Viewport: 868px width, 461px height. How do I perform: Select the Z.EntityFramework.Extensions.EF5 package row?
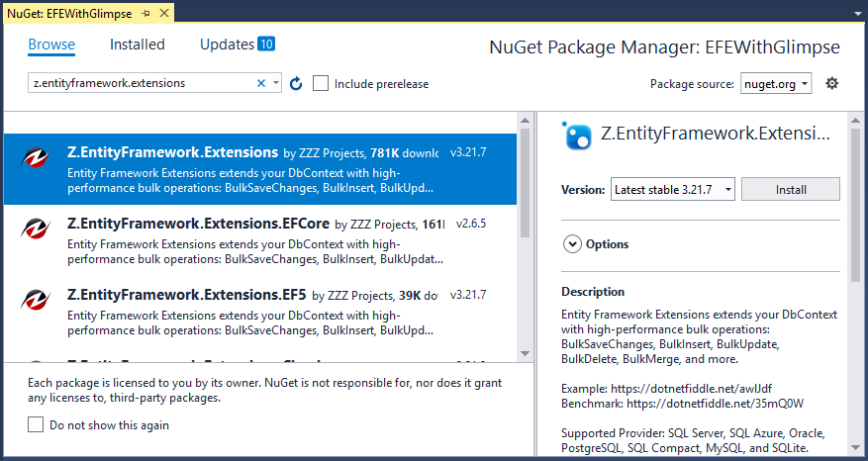260,312
